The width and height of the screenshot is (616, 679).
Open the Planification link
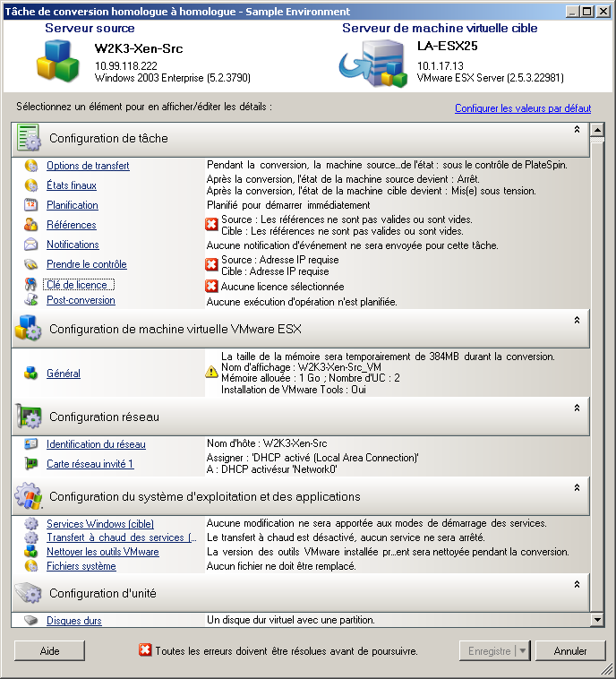click(x=73, y=205)
